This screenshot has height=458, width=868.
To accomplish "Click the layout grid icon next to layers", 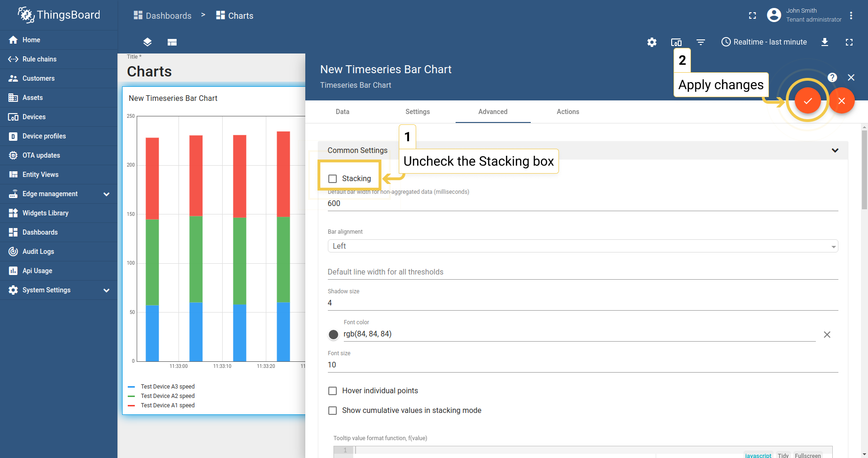I will pyautogui.click(x=172, y=42).
